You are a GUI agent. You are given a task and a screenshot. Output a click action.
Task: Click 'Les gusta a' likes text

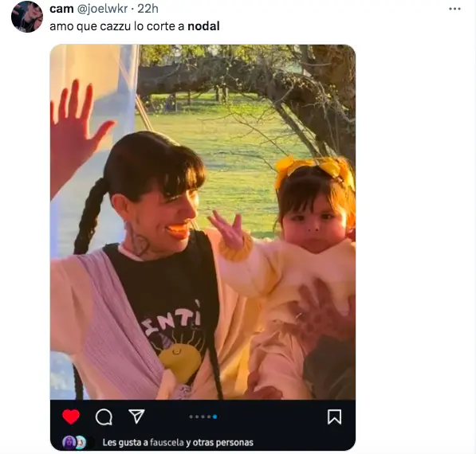pyautogui.click(x=125, y=443)
